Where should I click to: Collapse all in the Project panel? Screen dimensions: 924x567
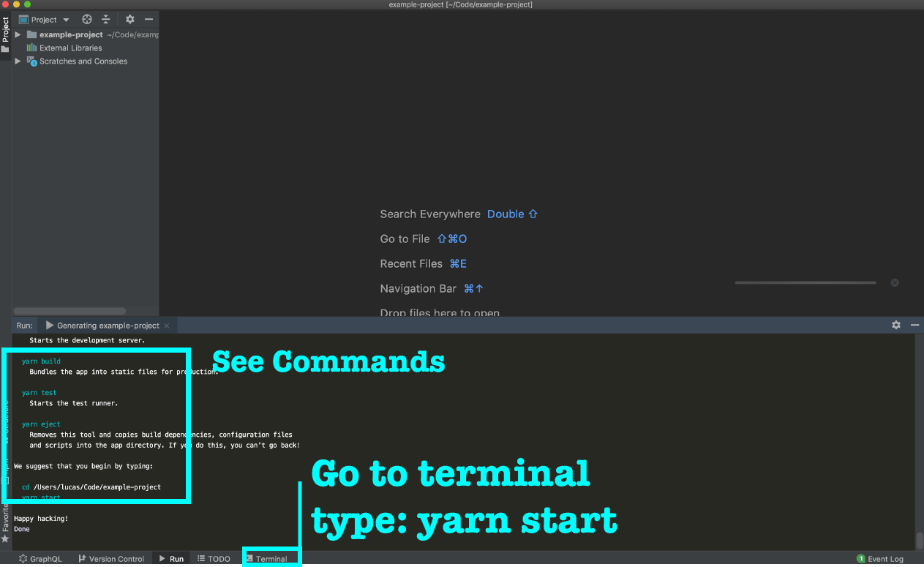[x=106, y=20]
